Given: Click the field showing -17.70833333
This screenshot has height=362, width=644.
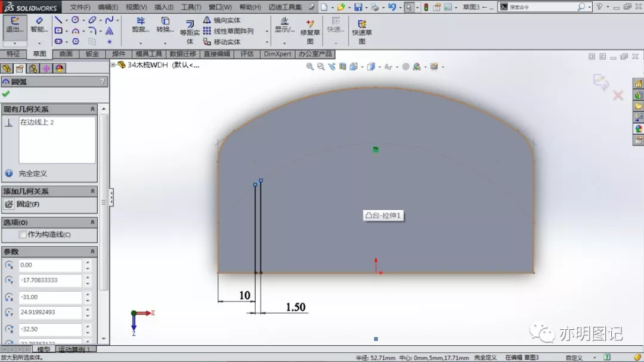Looking at the screenshot, I should [x=50, y=280].
